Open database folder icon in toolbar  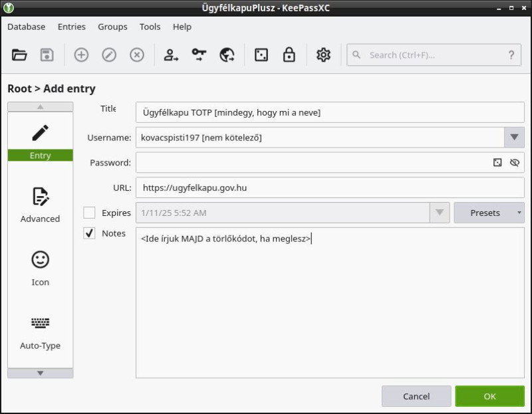click(x=19, y=55)
